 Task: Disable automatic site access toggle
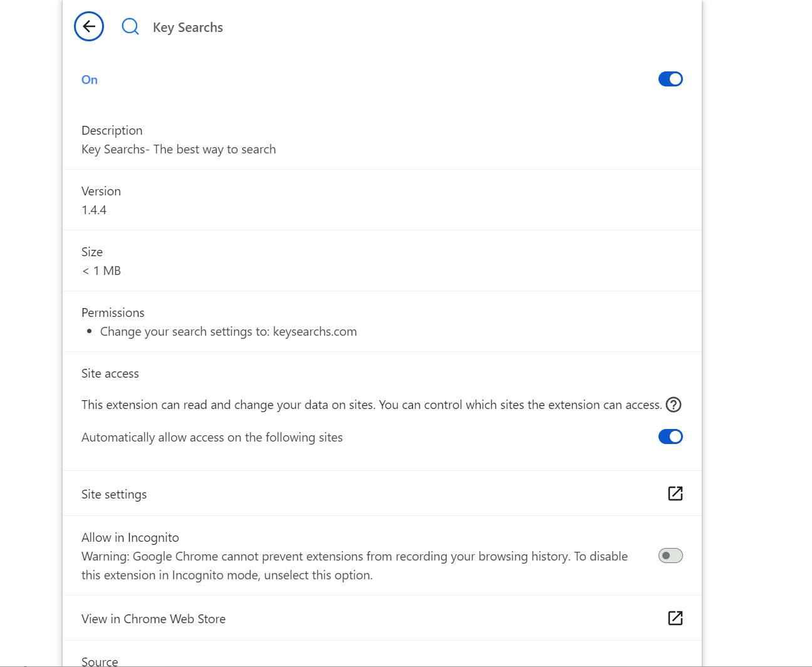[x=670, y=437]
